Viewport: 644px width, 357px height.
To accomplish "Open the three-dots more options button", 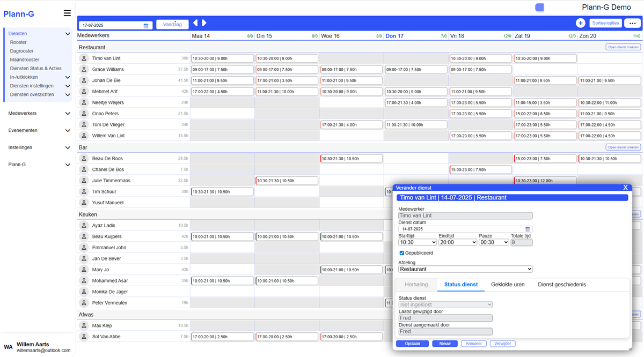I will pyautogui.click(x=633, y=23).
